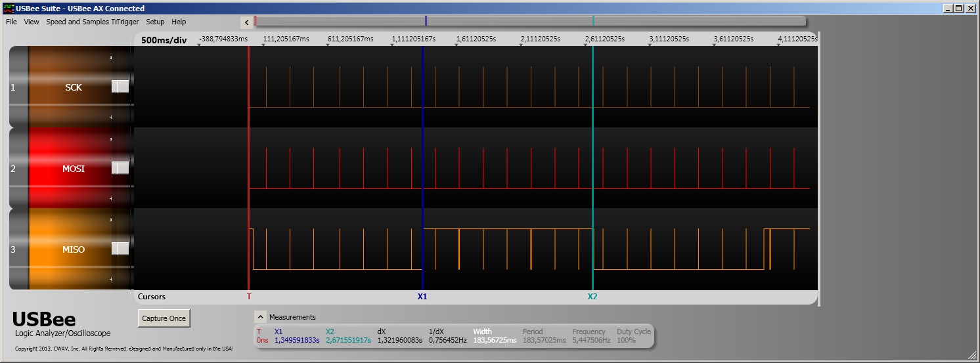Click the 3,61120525s time ruler label
The height and width of the screenshot is (363, 980).
click(734, 39)
